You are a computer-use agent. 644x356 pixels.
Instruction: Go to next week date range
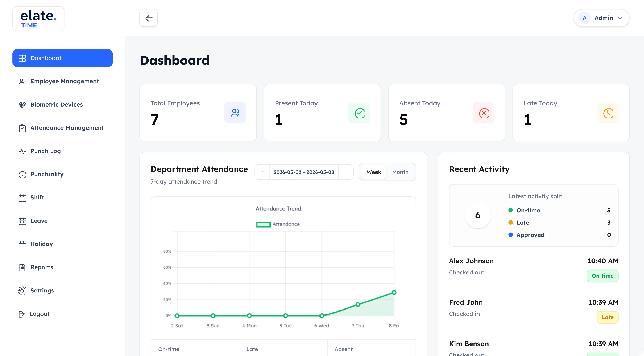click(x=346, y=172)
